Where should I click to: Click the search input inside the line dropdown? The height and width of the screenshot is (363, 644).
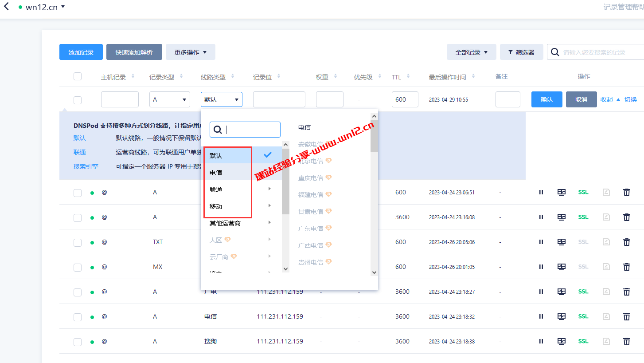click(245, 130)
